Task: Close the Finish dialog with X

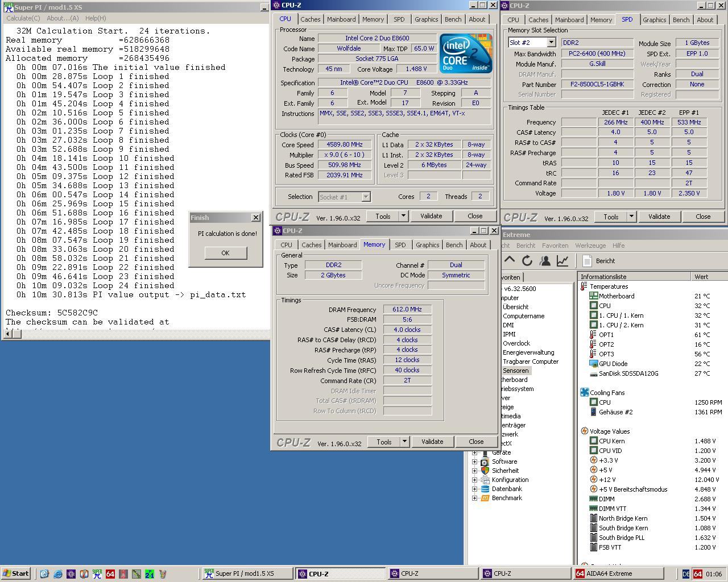Action: [x=256, y=218]
